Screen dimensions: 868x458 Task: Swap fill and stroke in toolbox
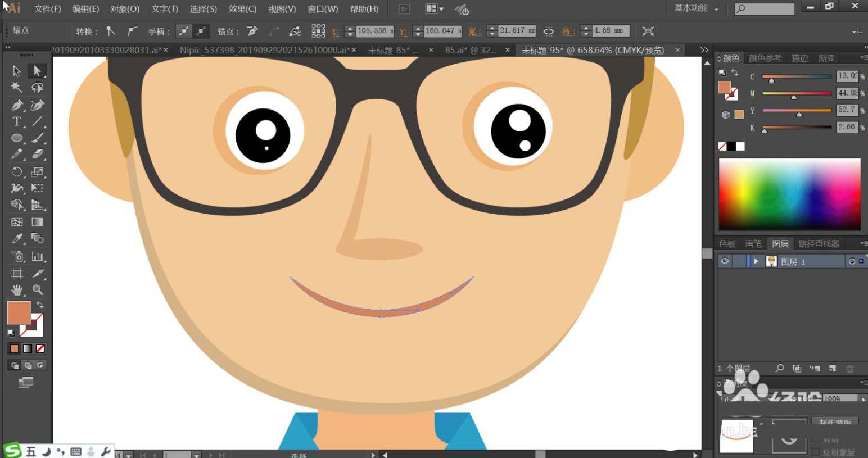pyautogui.click(x=40, y=305)
